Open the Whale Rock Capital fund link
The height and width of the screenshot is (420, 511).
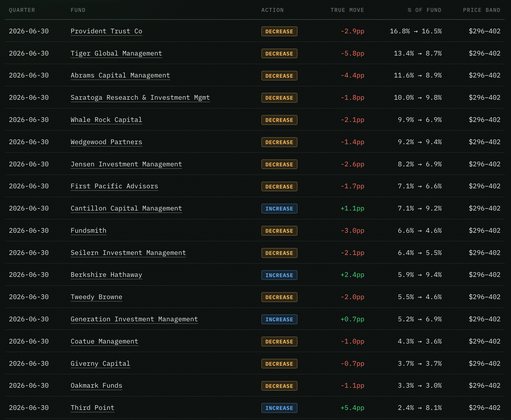click(106, 120)
